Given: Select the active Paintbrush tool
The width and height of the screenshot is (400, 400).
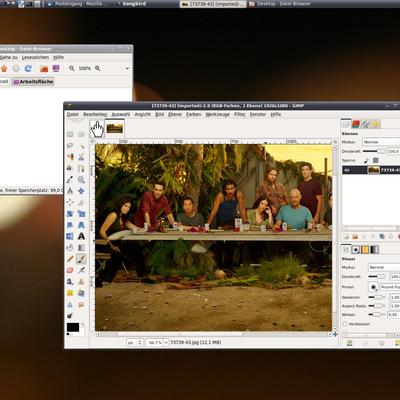Looking at the screenshot, I should point(81,259).
